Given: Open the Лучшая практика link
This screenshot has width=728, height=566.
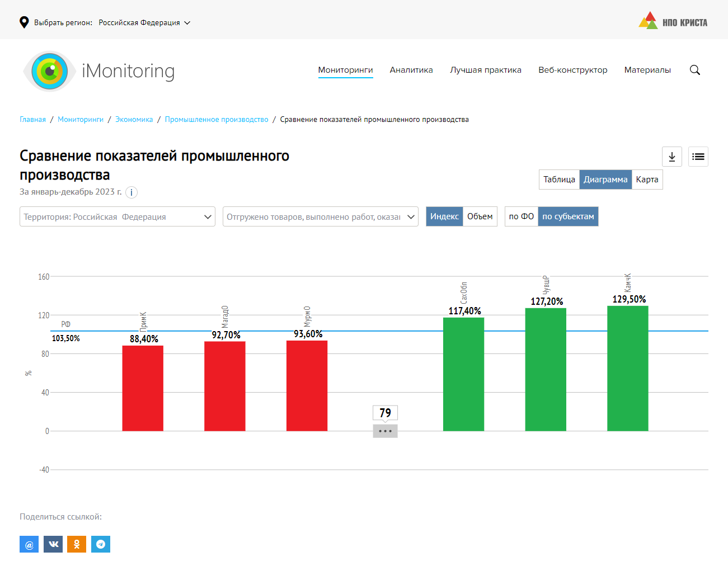Looking at the screenshot, I should click(486, 70).
